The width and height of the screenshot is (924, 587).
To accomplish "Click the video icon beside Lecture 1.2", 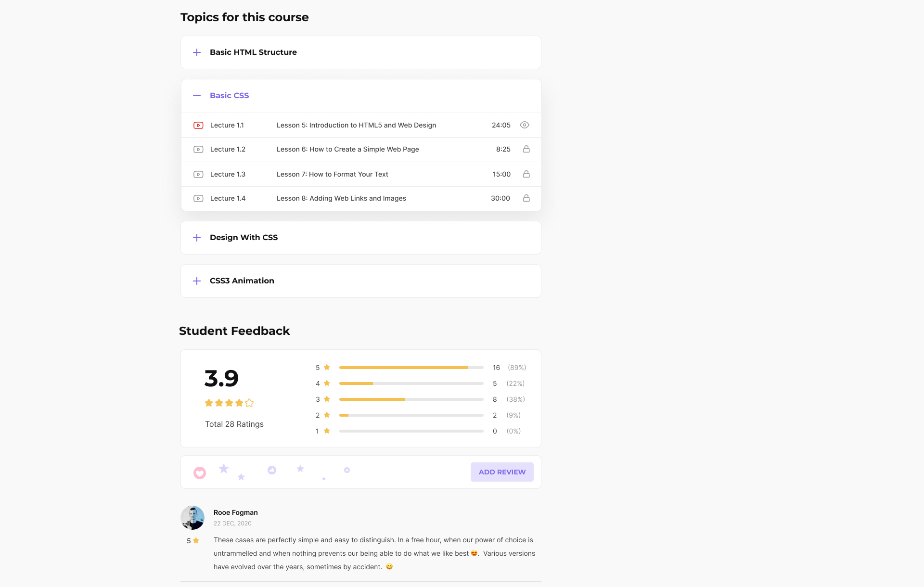I will pyautogui.click(x=198, y=149).
